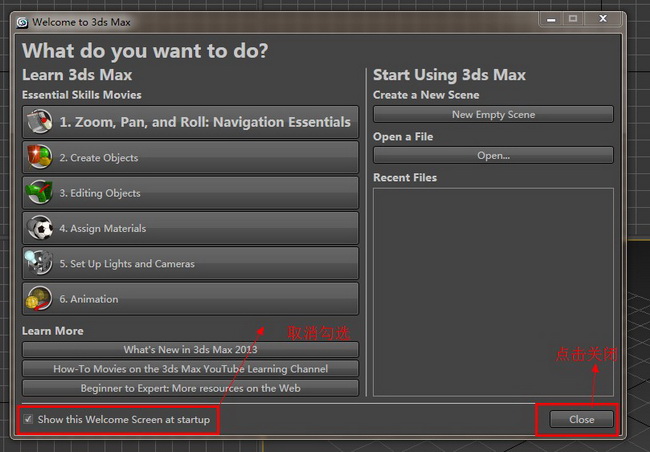650x452 pixels.
Task: Click the maximize button in title bar
Action: pos(573,19)
